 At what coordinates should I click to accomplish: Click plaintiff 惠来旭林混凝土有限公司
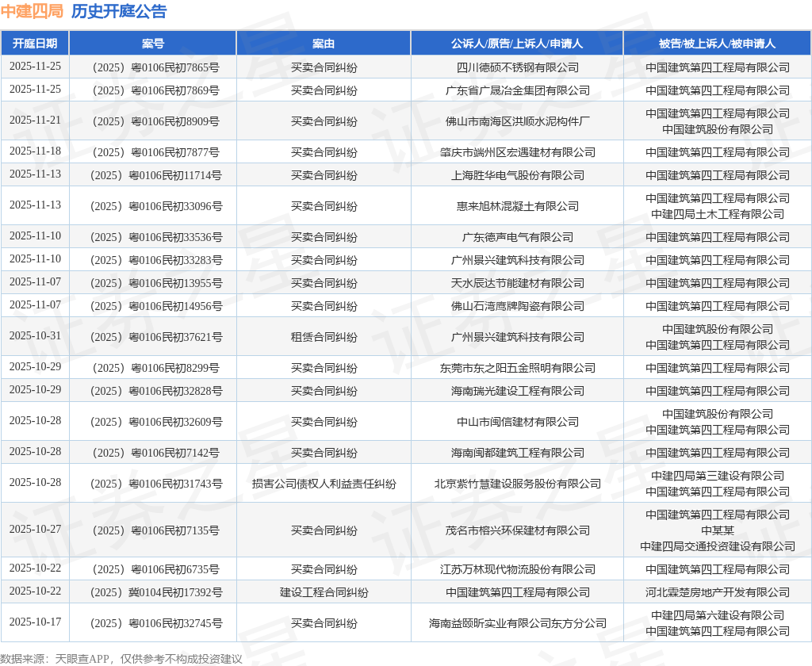(x=517, y=206)
